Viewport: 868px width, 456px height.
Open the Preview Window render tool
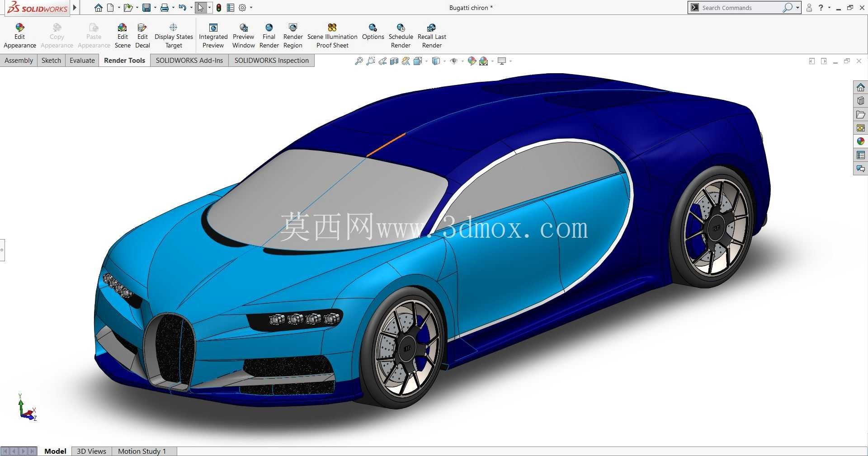click(x=243, y=36)
